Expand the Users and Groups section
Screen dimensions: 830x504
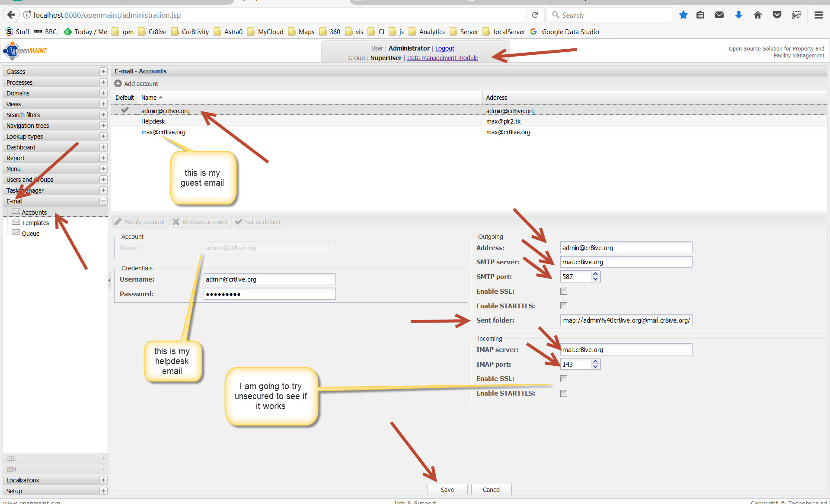pos(103,179)
